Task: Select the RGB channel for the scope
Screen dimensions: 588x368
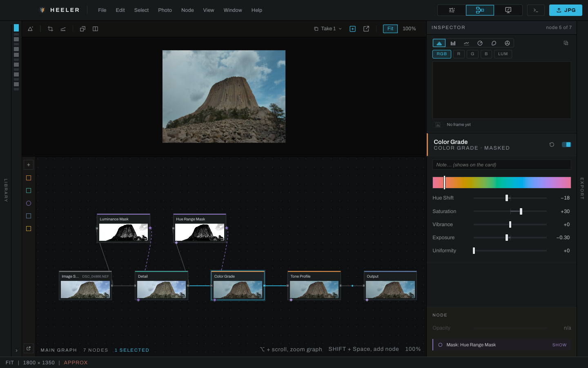Action: (x=442, y=54)
